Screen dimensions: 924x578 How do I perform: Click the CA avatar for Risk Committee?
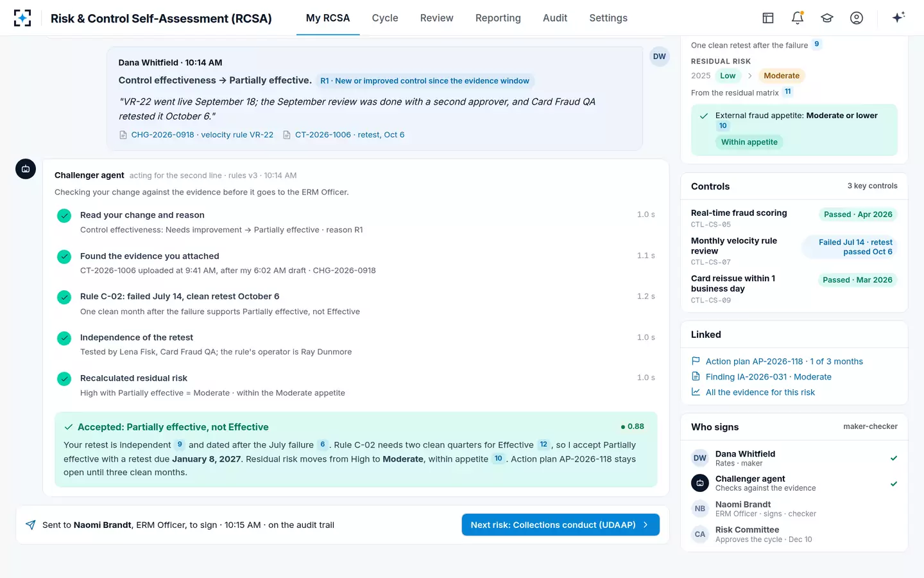[700, 534]
